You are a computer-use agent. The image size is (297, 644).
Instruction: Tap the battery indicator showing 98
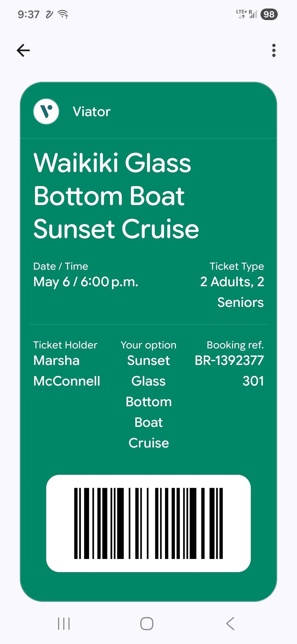coord(269,14)
